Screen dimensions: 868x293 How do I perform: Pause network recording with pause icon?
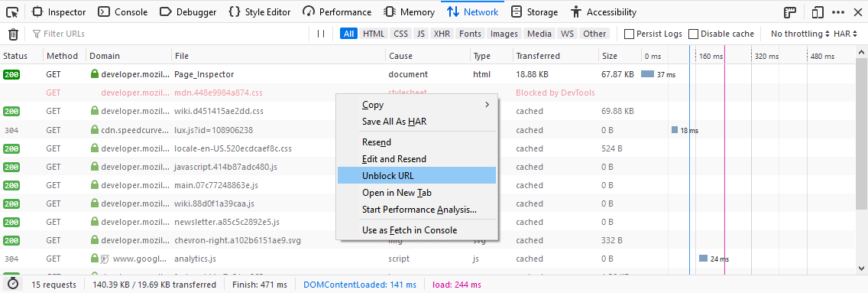point(320,34)
